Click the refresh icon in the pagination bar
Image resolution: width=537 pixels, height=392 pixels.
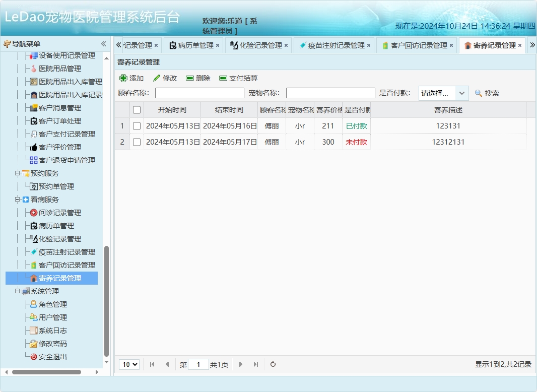273,364
